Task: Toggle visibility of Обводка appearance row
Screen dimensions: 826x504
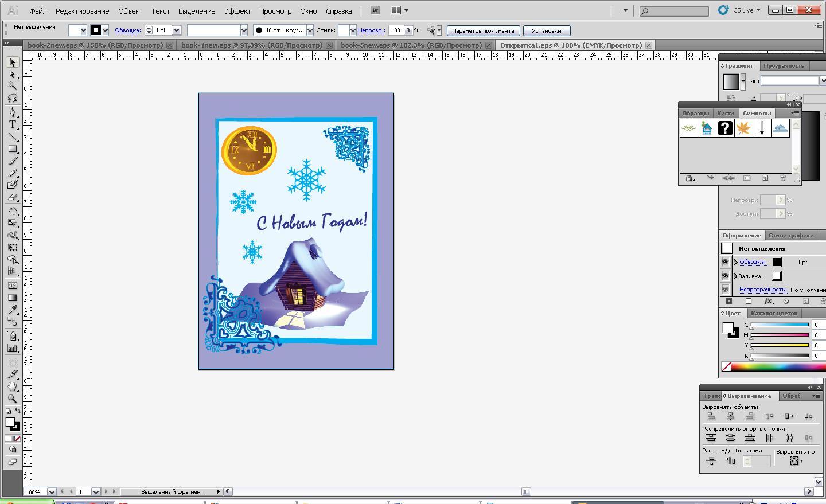Action: pyautogui.click(x=725, y=262)
